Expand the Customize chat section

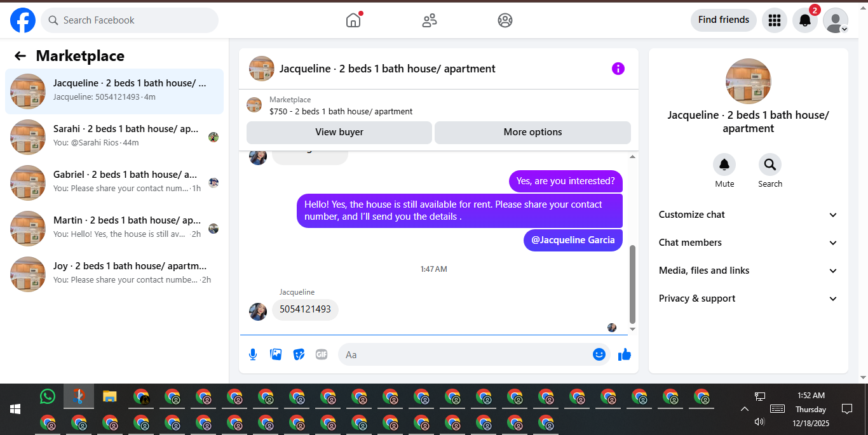749,215
